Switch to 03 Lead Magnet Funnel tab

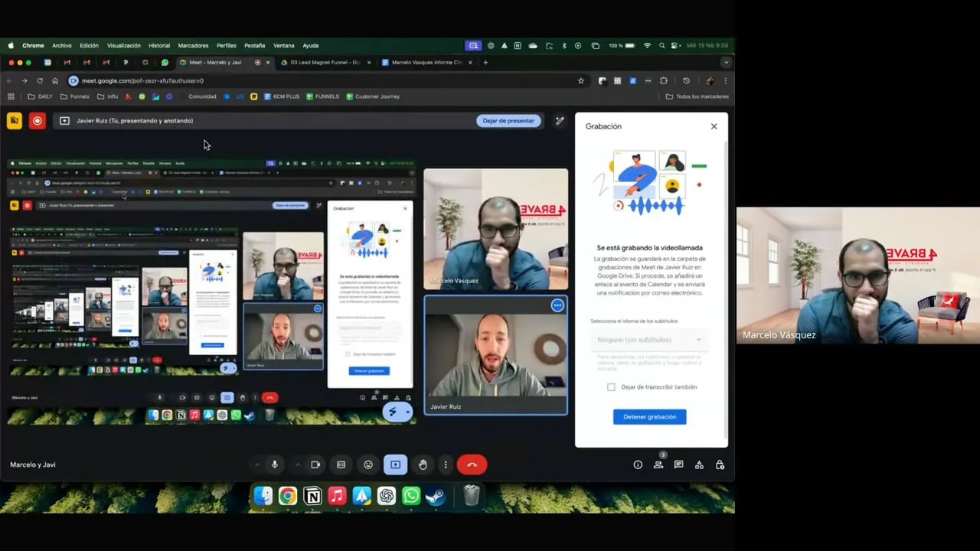[324, 62]
